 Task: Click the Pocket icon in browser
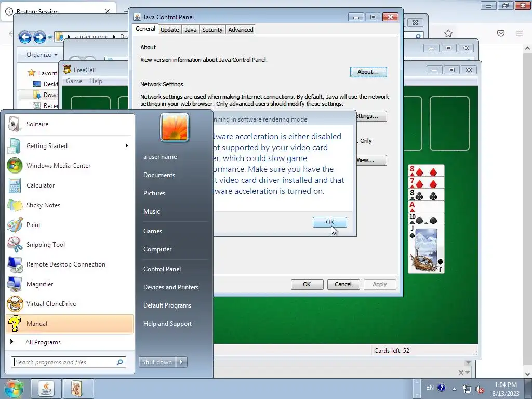pyautogui.click(x=501, y=33)
